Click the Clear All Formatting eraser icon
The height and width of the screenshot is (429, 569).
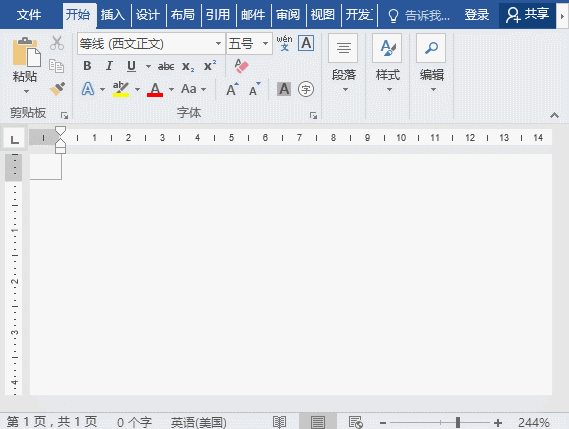[x=241, y=66]
